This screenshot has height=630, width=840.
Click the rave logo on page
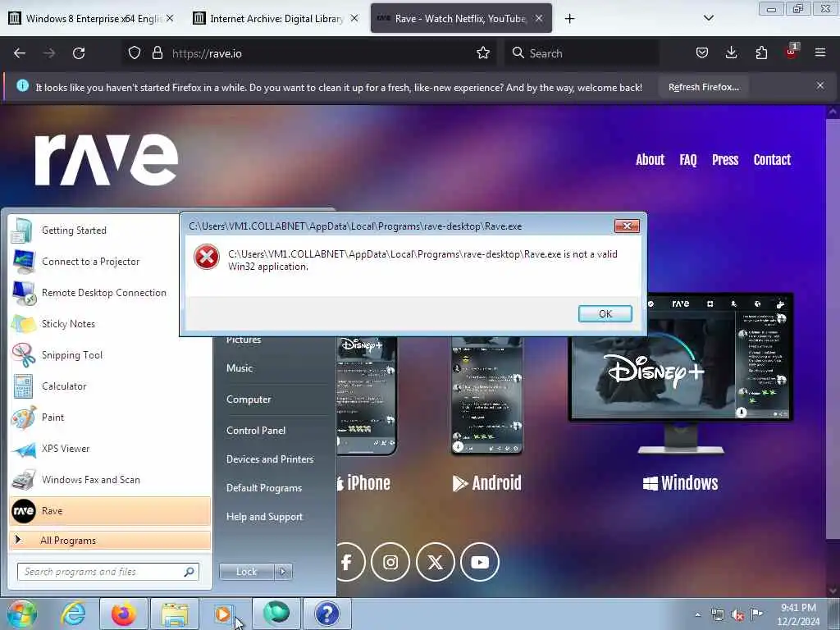pos(106,160)
